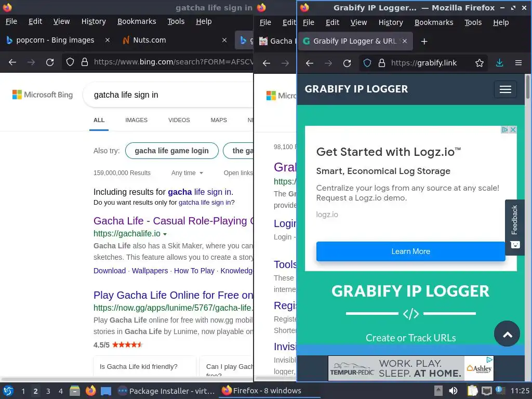The width and height of the screenshot is (532, 399).
Task: Close the Grabify IP Logger tab
Action: [x=404, y=41]
